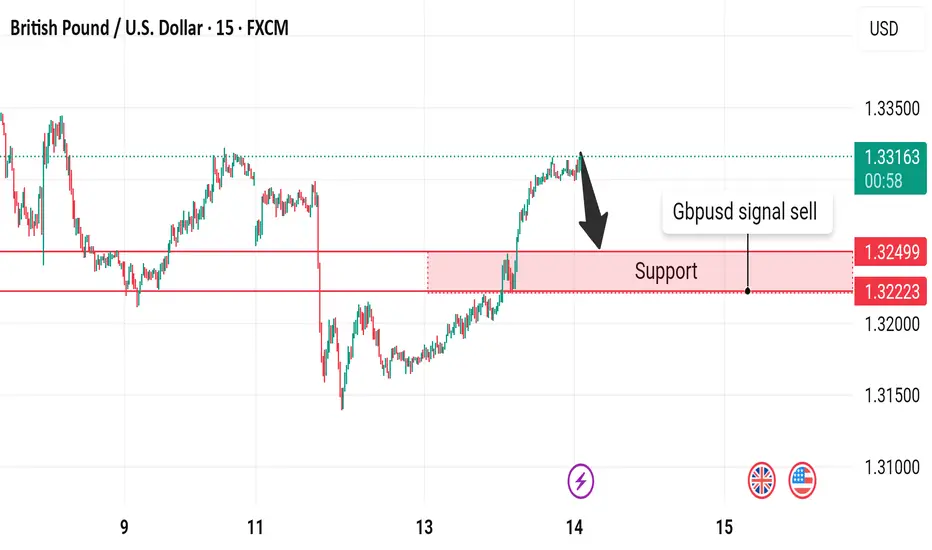Image resolution: width=932 pixels, height=550 pixels.
Task: Click the callout anchor dot on support line
Action: (x=748, y=291)
